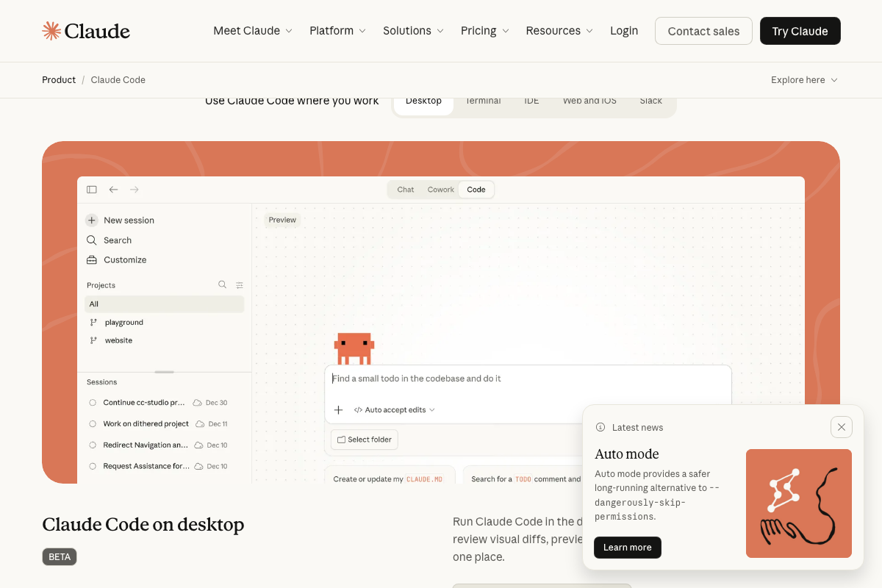
Task: Toggle the sidebar panel icon
Action: point(91,189)
